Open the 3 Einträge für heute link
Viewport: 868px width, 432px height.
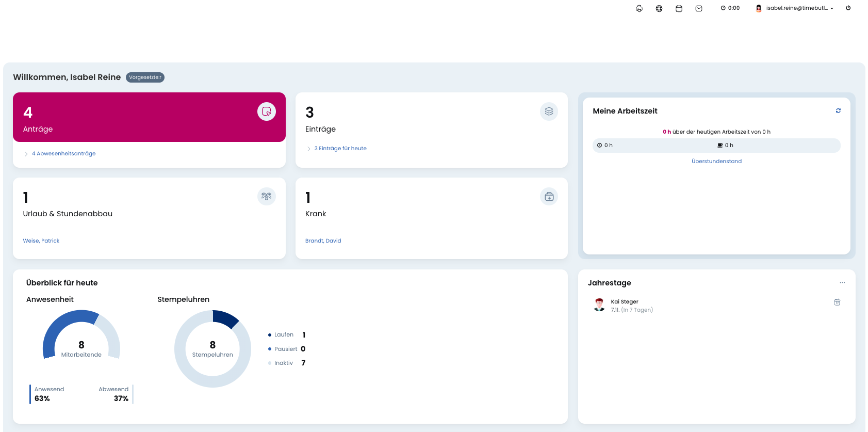(340, 149)
